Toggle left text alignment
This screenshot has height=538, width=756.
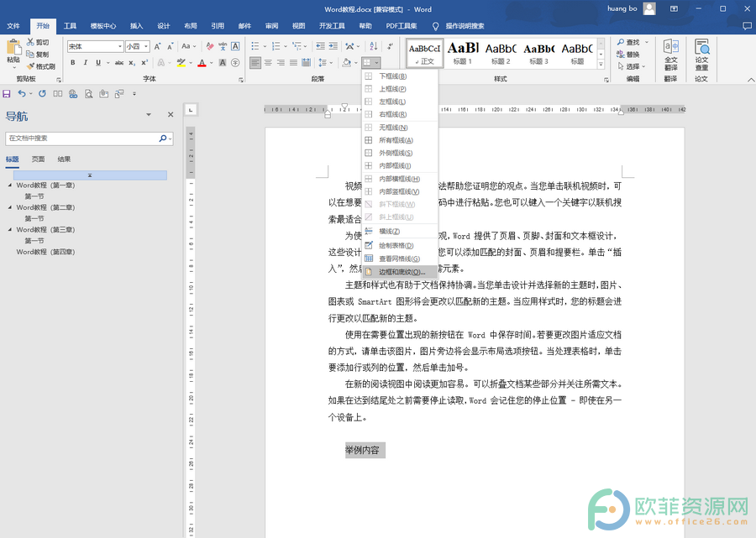tap(255, 63)
